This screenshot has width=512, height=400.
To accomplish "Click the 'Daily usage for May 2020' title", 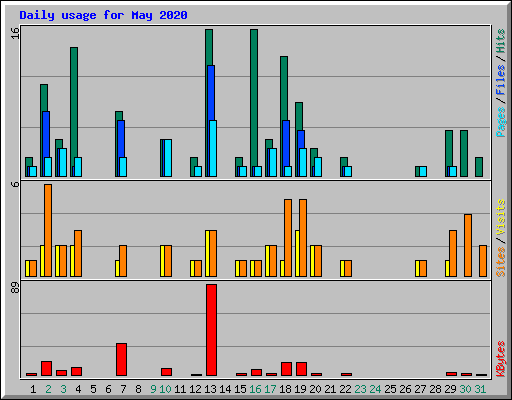I will pyautogui.click(x=103, y=15).
